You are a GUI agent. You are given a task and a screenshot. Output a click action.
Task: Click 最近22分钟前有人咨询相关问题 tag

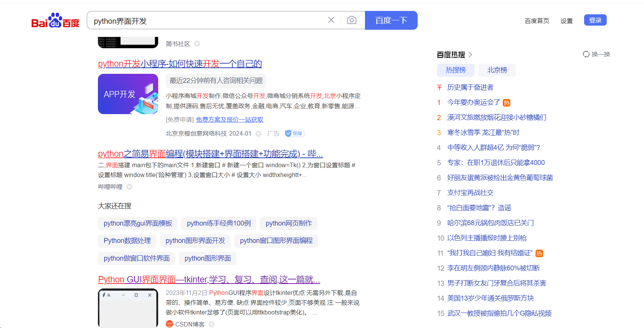(216, 81)
